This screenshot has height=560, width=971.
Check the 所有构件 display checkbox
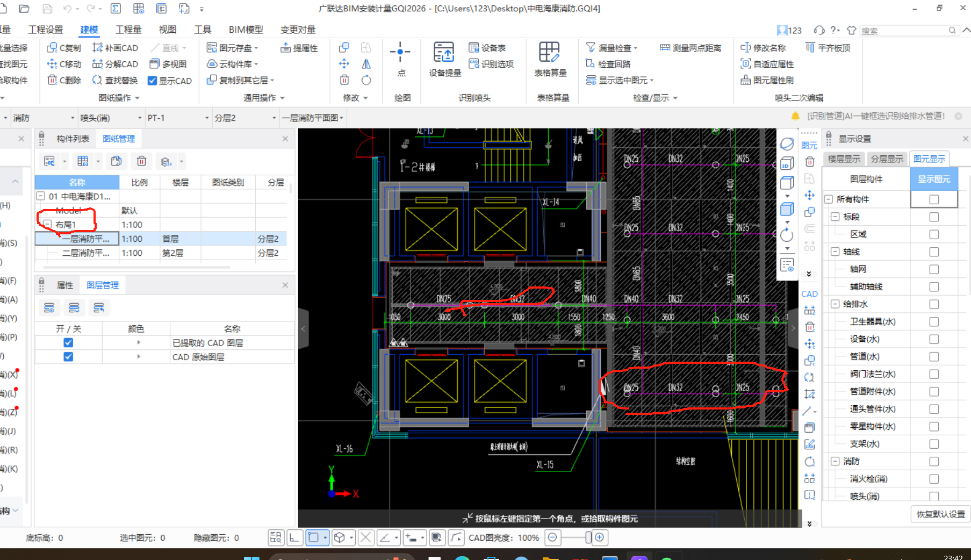coord(934,199)
